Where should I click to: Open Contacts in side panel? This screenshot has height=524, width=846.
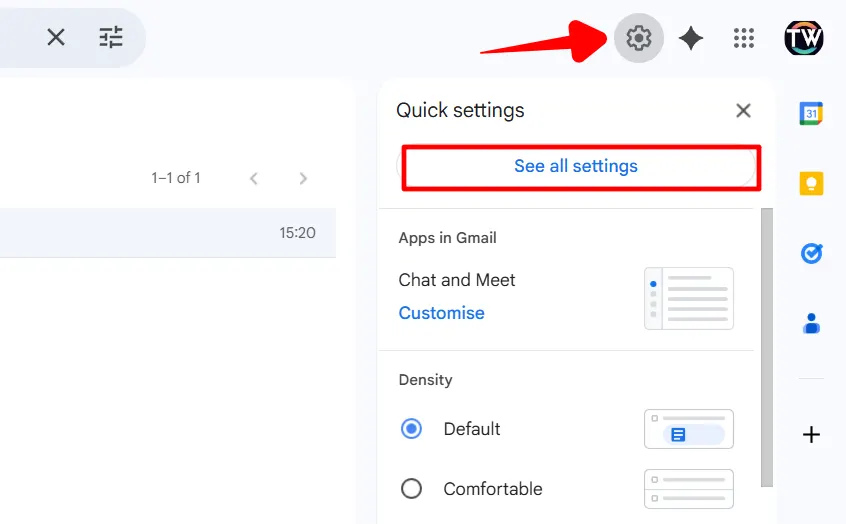[x=811, y=323]
